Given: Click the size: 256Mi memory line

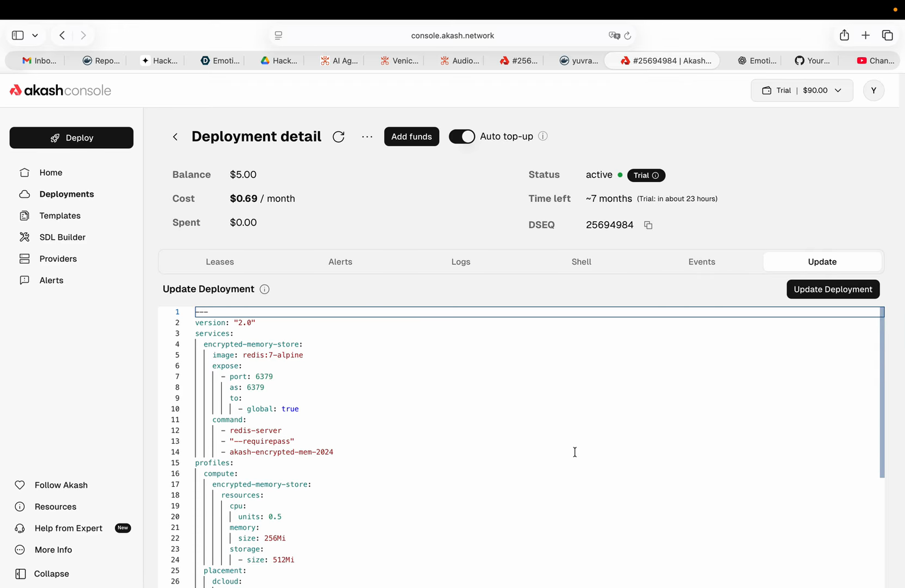Looking at the screenshot, I should (x=262, y=538).
